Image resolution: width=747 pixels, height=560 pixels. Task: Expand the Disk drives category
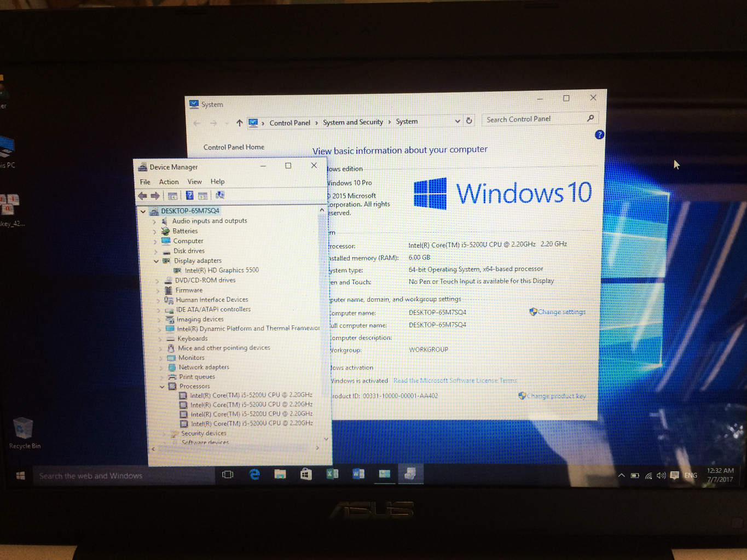pyautogui.click(x=156, y=252)
